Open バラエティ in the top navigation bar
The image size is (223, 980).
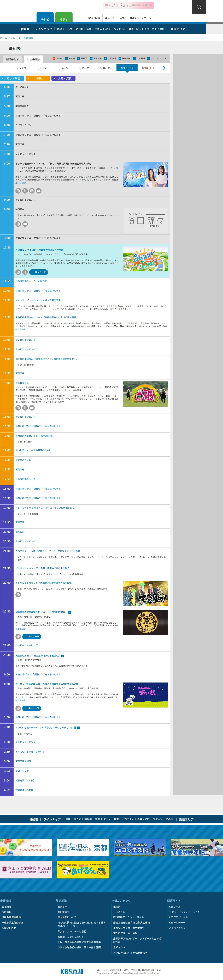click(x=119, y=29)
